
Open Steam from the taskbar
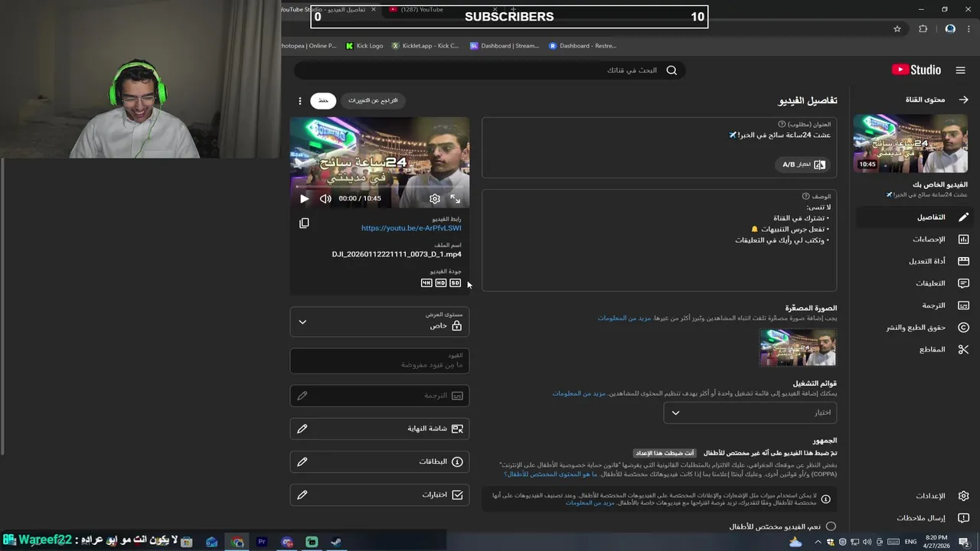(336, 542)
